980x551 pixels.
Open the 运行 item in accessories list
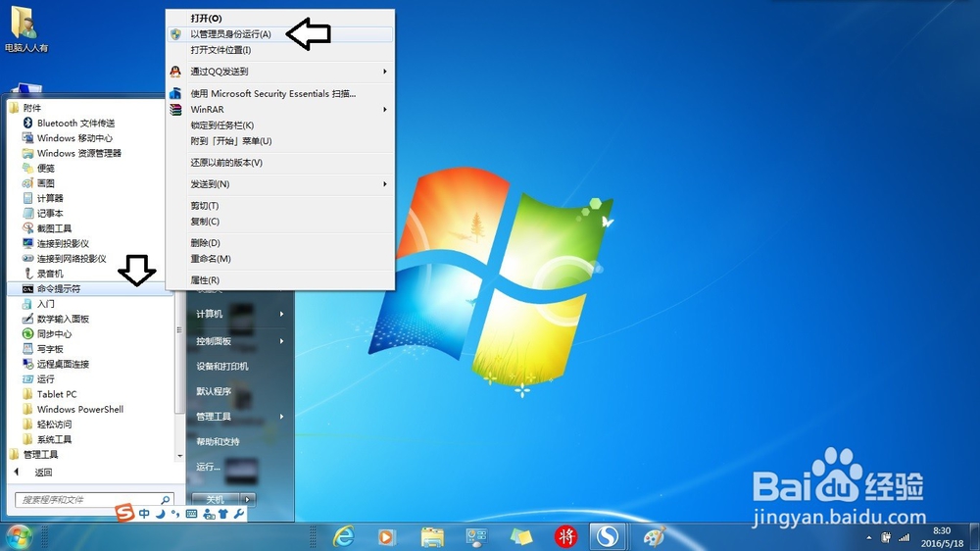pyautogui.click(x=38, y=379)
